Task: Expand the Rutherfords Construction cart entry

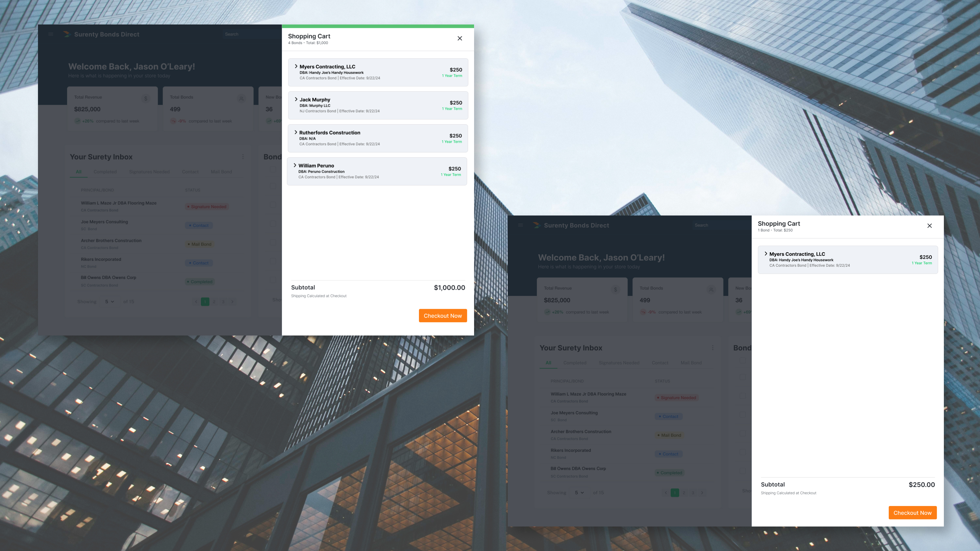Action: tap(296, 132)
